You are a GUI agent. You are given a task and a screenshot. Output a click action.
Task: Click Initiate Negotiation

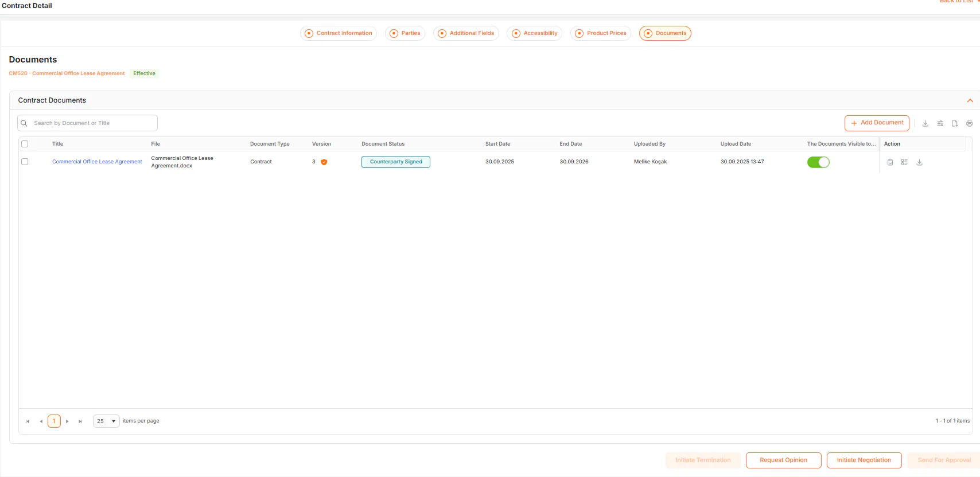pos(864,460)
